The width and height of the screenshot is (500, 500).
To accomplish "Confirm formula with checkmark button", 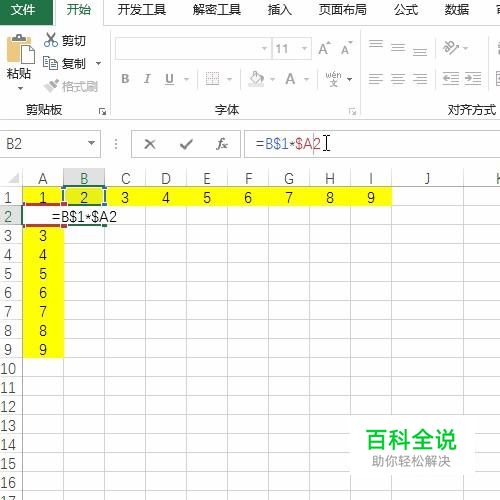I will tap(186, 144).
